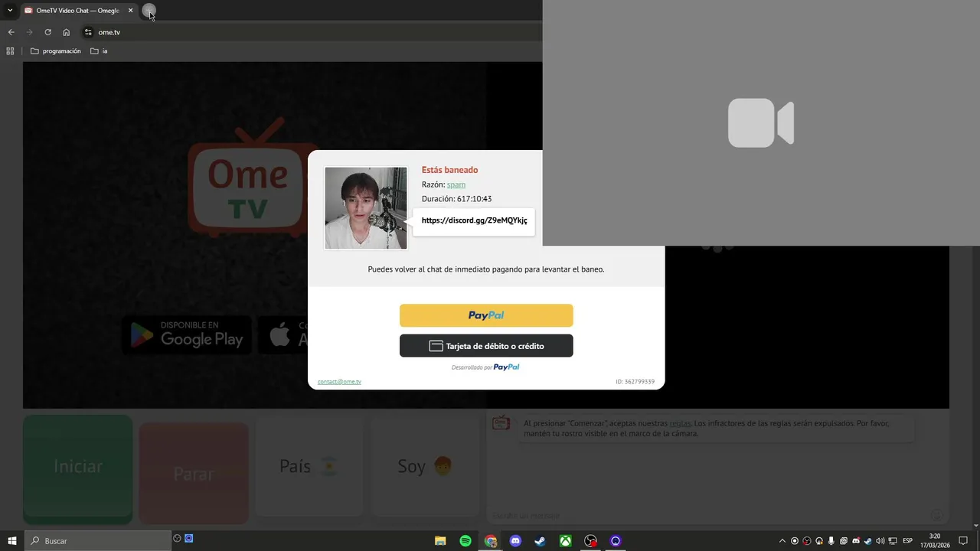Open the Windows notification center
The image size is (980, 551).
(x=963, y=541)
